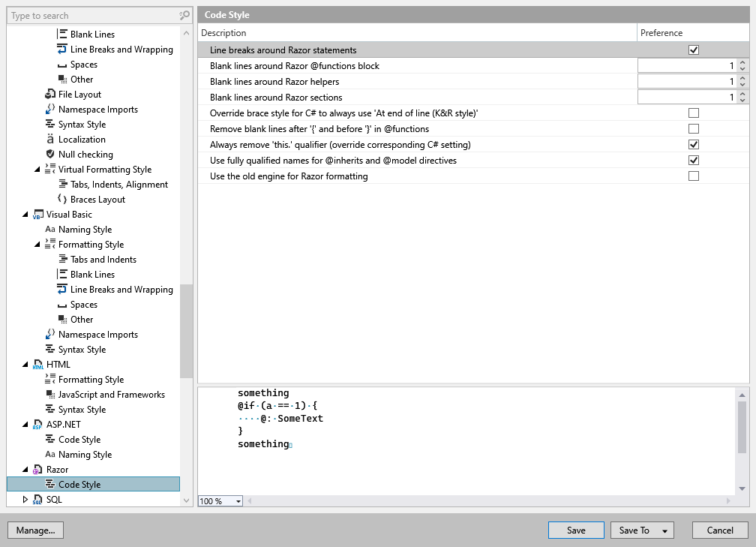756x547 pixels.
Task: Click the HTML language icon
Action: tap(38, 364)
